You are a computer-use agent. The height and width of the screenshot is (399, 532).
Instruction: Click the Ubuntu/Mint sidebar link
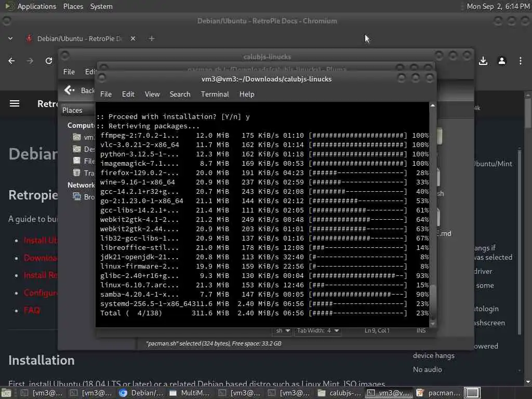pos(494,164)
